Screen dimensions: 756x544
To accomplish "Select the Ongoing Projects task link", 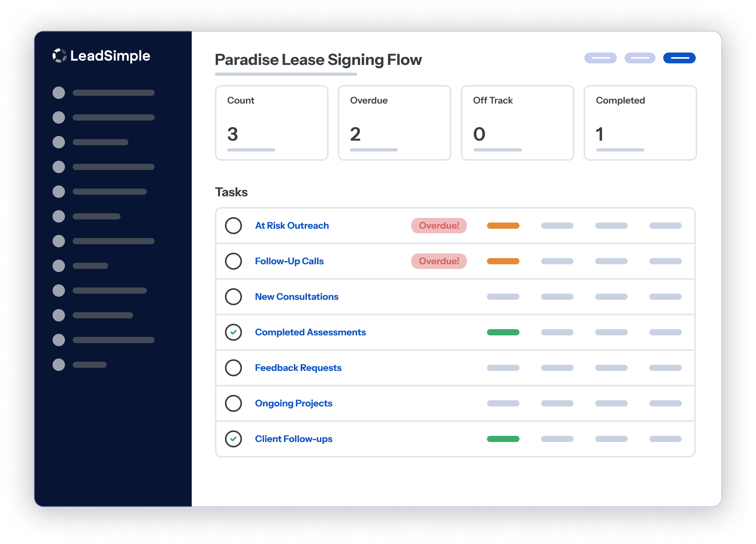I will tap(293, 403).
